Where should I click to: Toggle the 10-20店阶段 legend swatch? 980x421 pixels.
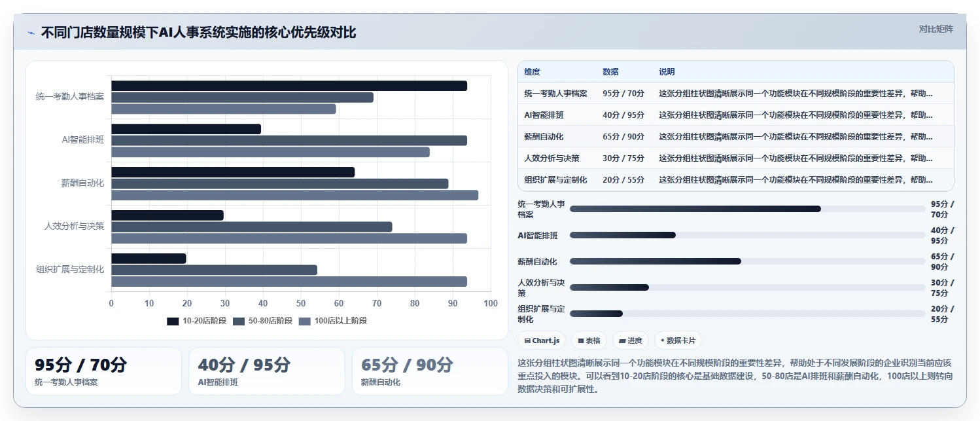pyautogui.click(x=173, y=321)
